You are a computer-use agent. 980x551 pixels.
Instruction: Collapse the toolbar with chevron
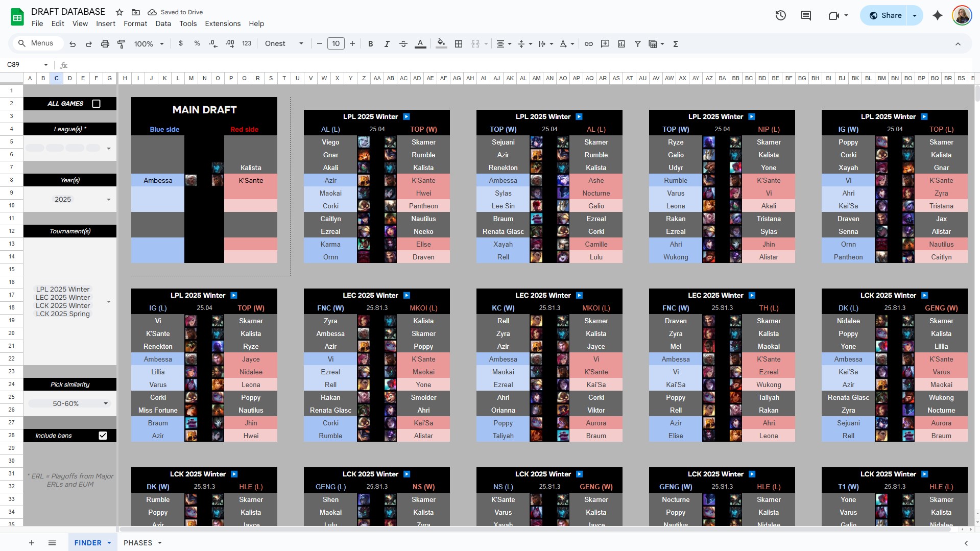(958, 44)
